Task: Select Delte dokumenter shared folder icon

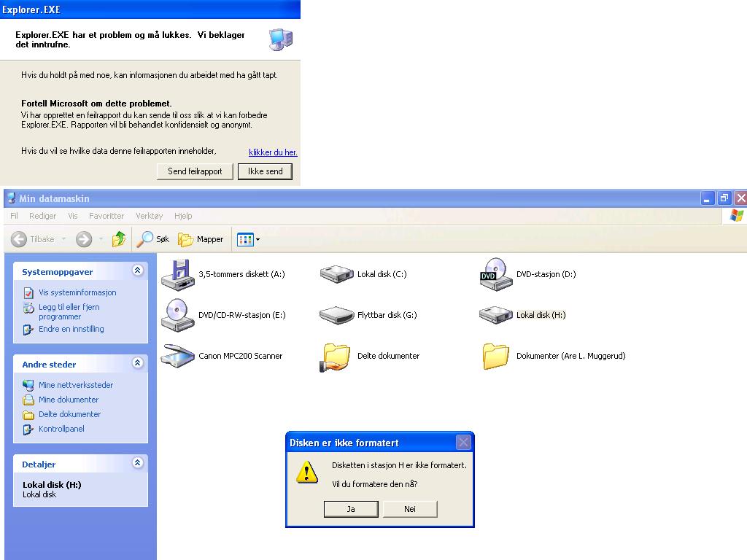Action: [336, 357]
